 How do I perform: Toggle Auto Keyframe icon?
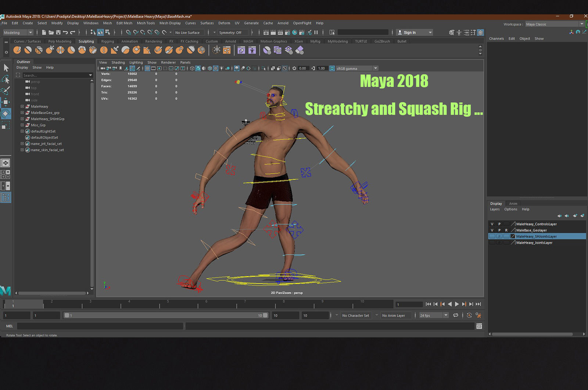tap(469, 315)
